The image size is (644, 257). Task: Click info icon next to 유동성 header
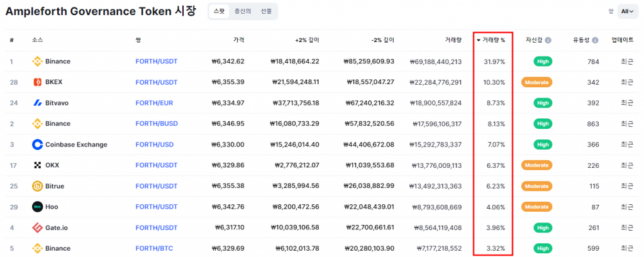click(x=595, y=40)
